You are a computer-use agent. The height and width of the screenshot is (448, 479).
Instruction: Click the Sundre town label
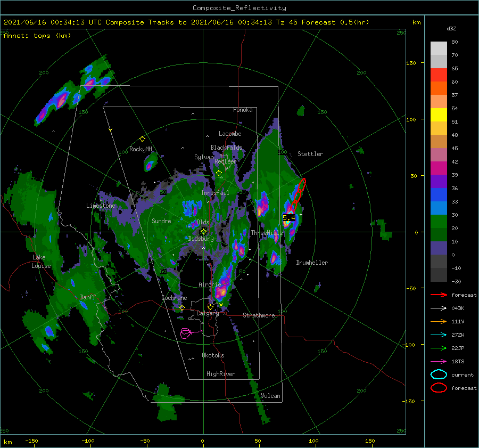click(161, 221)
